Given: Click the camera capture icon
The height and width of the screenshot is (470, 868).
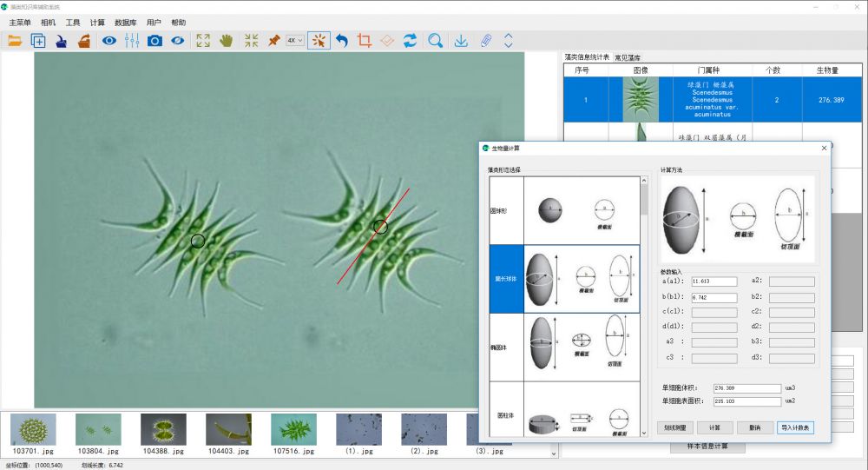Looking at the screenshot, I should pos(155,40).
